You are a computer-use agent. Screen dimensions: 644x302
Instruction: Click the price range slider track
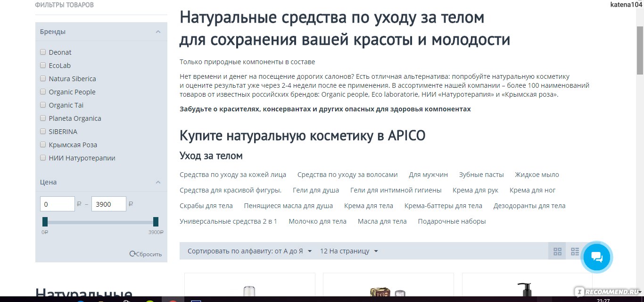click(x=100, y=222)
